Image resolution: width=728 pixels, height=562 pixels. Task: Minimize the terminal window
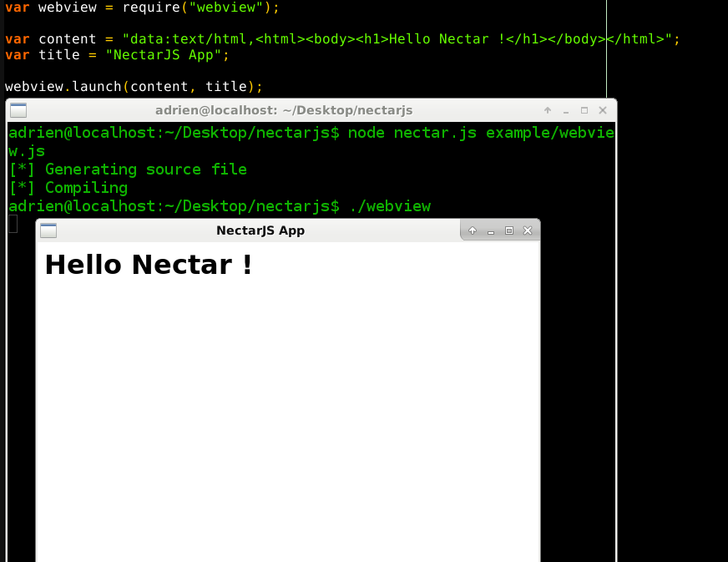(565, 109)
